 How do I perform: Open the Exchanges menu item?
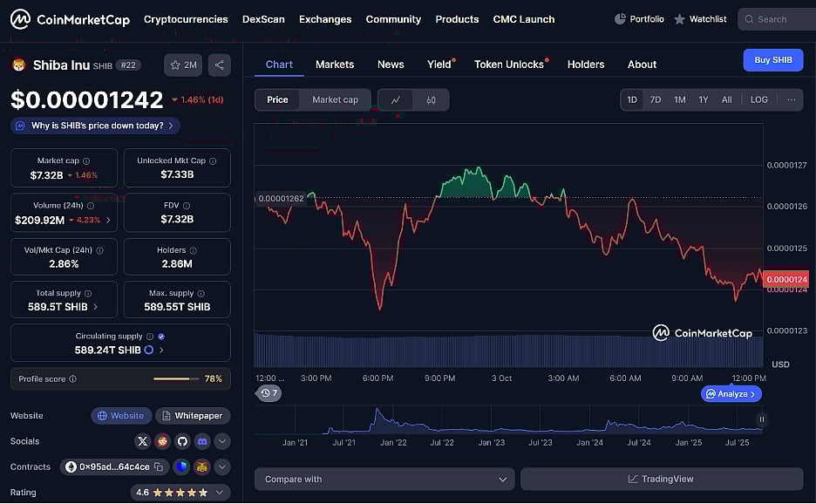coord(325,18)
